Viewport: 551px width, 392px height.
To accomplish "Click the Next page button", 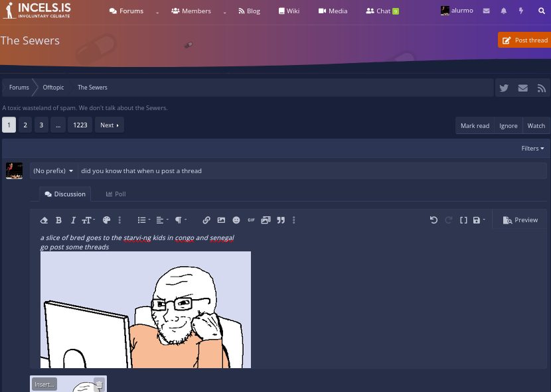I will [x=110, y=125].
